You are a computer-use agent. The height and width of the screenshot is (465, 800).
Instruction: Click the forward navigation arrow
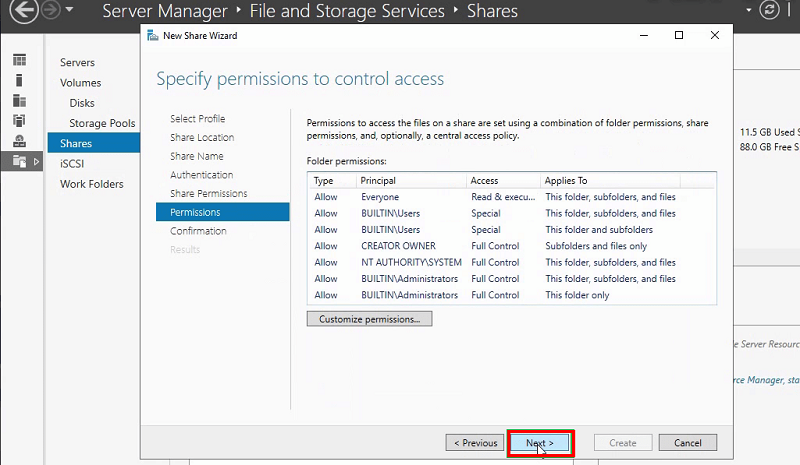tap(51, 10)
